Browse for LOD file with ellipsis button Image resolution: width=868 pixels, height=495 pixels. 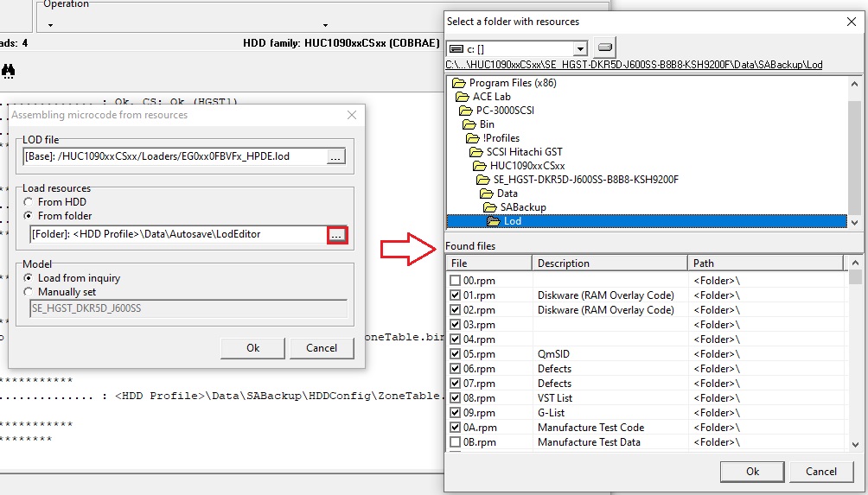pyautogui.click(x=337, y=156)
